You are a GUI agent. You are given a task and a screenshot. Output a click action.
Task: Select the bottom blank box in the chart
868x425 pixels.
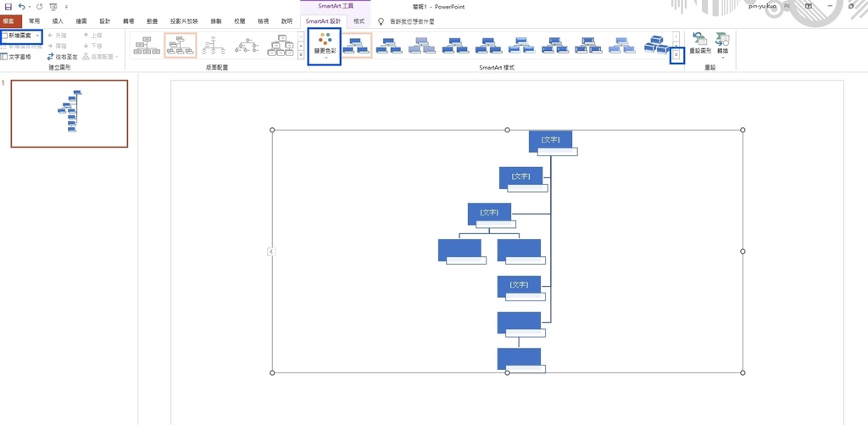(x=519, y=359)
